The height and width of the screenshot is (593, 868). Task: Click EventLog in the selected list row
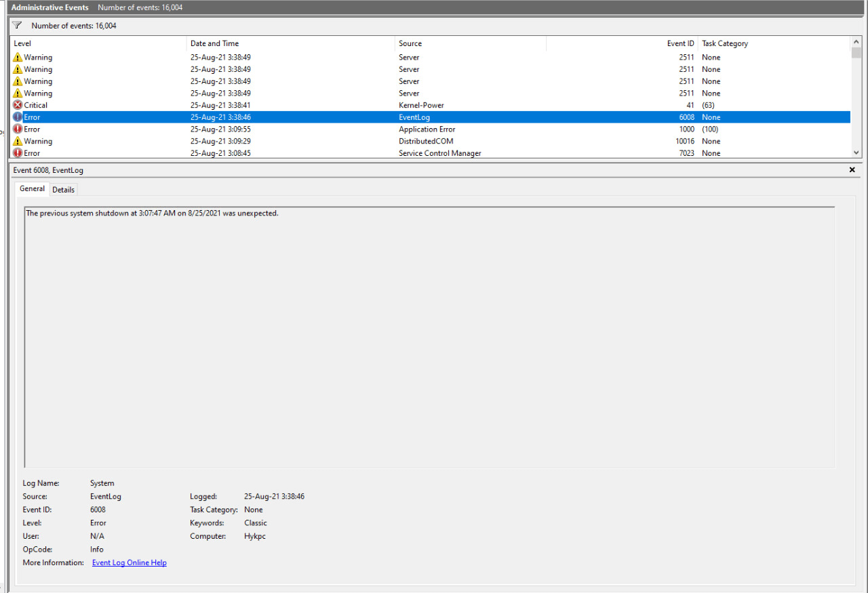pyautogui.click(x=414, y=117)
